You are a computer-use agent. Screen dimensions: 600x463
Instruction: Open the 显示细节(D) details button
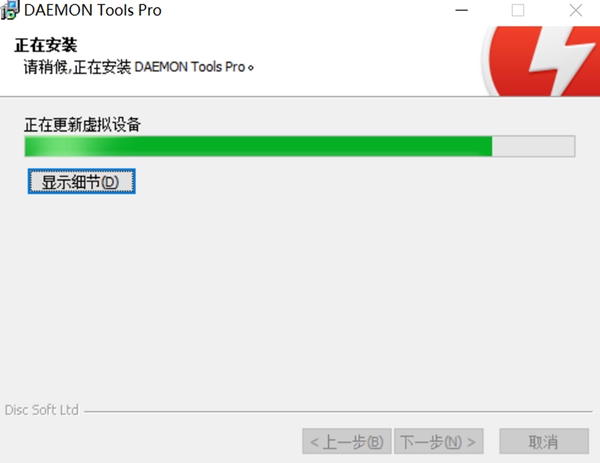coord(82,181)
